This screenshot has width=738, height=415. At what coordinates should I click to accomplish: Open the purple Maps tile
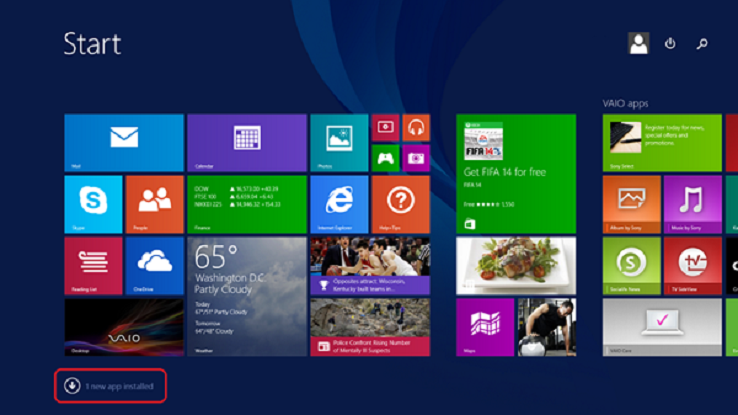pyautogui.click(x=485, y=327)
